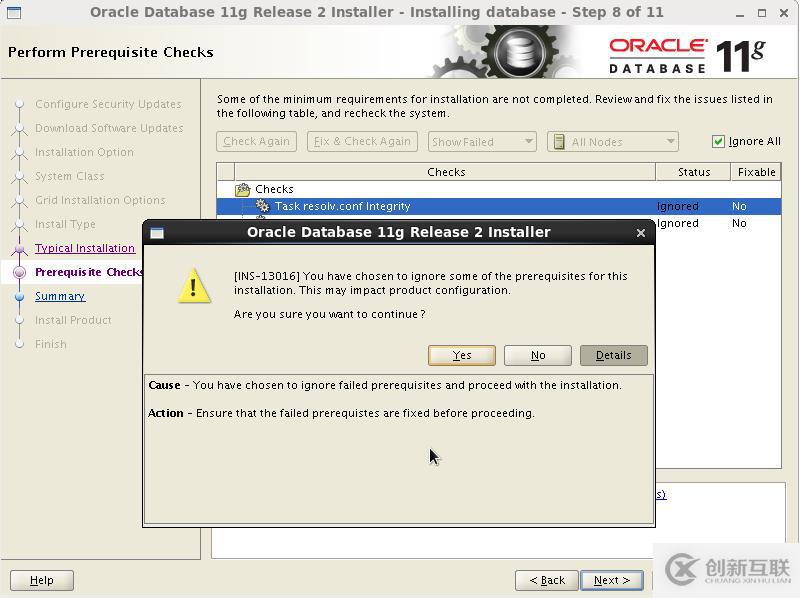Viewport: 800px width, 598px height.
Task: Open the Show Failed dropdown
Action: coord(482,141)
